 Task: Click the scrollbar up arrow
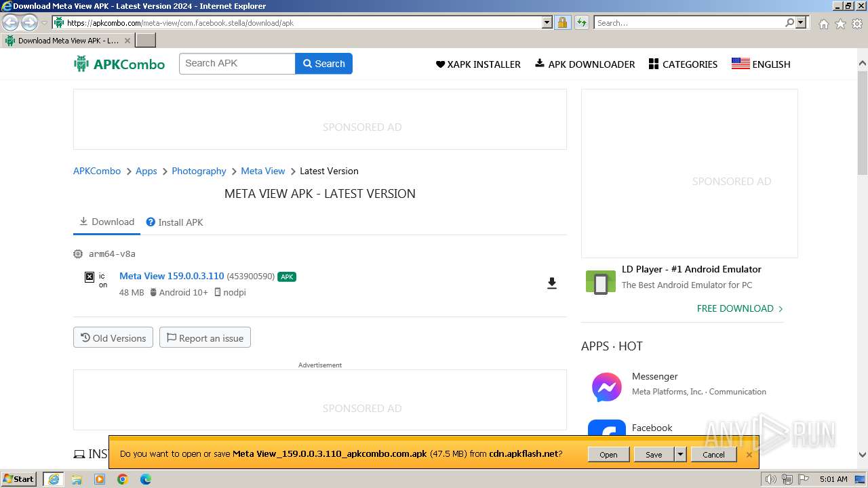(863, 64)
